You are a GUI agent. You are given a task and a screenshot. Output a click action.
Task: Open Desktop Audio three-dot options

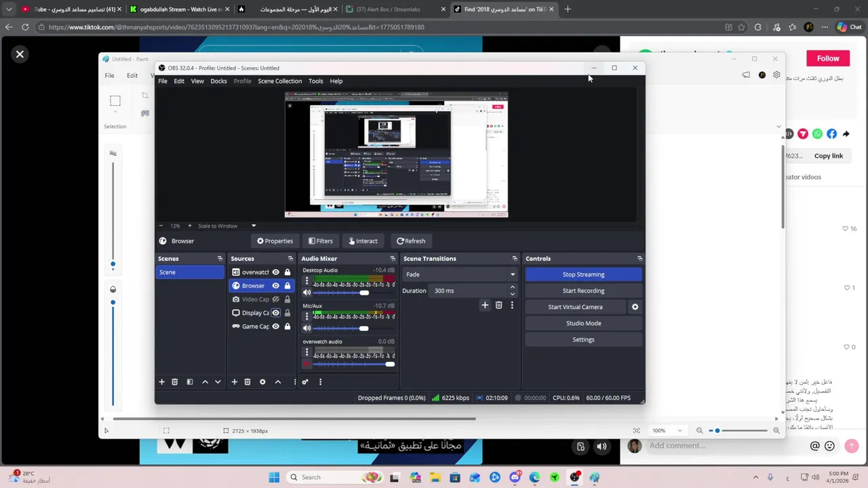pyautogui.click(x=307, y=281)
